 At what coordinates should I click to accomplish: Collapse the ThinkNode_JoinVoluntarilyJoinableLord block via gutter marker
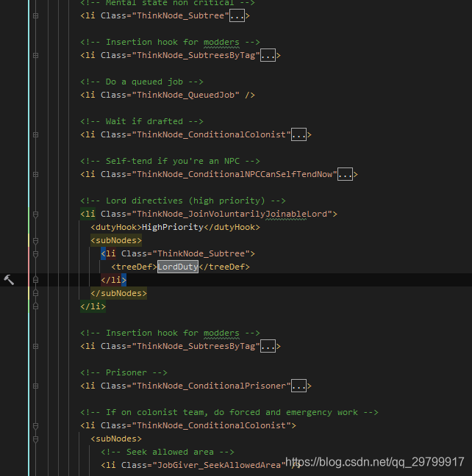point(35,214)
